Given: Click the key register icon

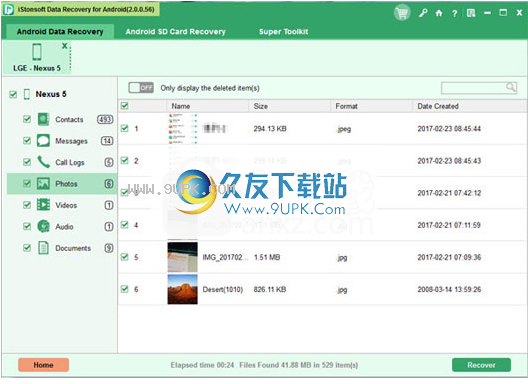Looking at the screenshot, I should point(423,13).
